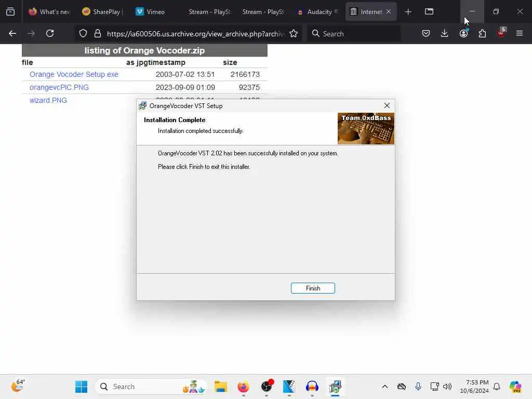
Task: Go back to previous page in Firefox
Action: 12,33
